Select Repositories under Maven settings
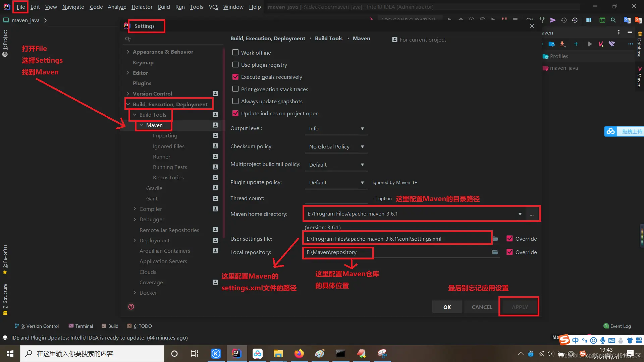Viewport: 644px width, 362px height. [x=168, y=177]
